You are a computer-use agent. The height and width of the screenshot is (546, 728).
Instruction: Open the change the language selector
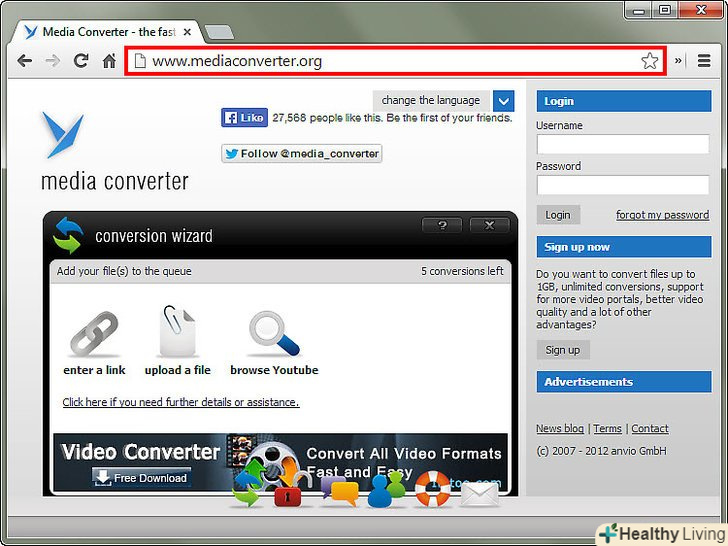coord(431,100)
